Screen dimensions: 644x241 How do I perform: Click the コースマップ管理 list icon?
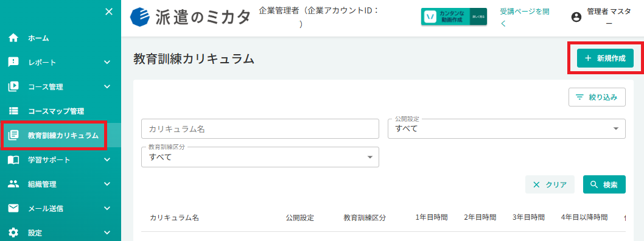pos(13,111)
